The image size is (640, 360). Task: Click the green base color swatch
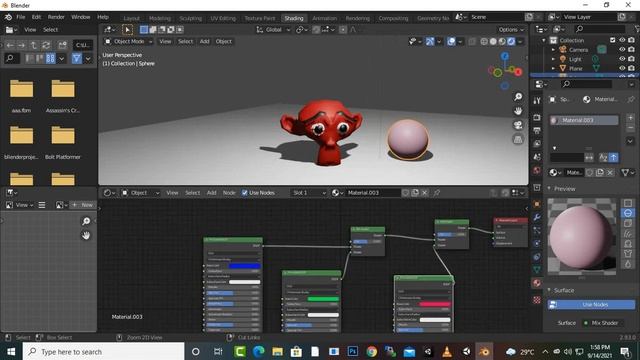click(323, 299)
